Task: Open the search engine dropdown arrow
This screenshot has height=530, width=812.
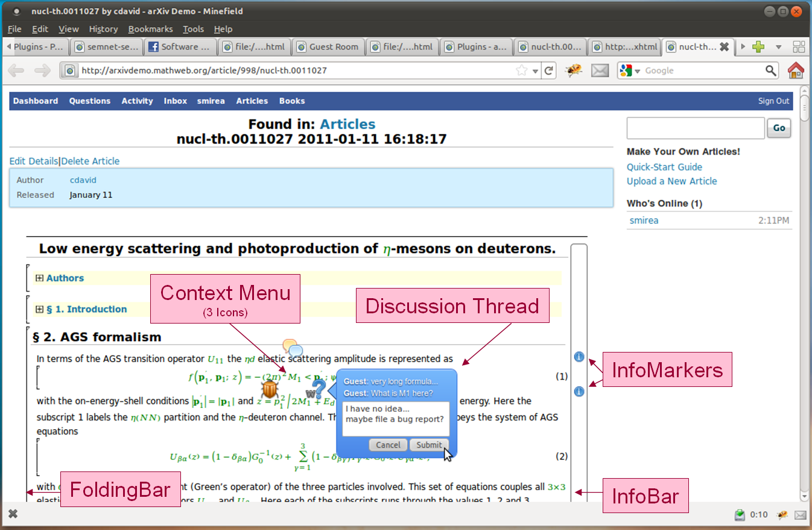Action: point(637,71)
